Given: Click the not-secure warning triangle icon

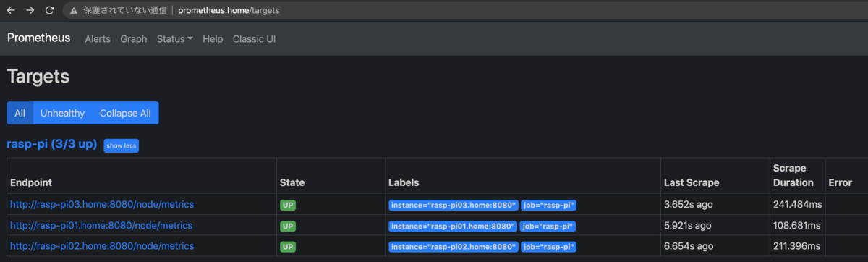Looking at the screenshot, I should click(74, 11).
